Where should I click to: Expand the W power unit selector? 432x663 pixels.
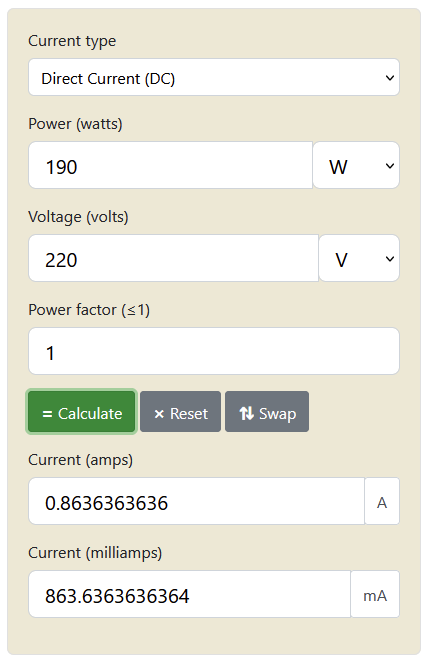pos(356,165)
